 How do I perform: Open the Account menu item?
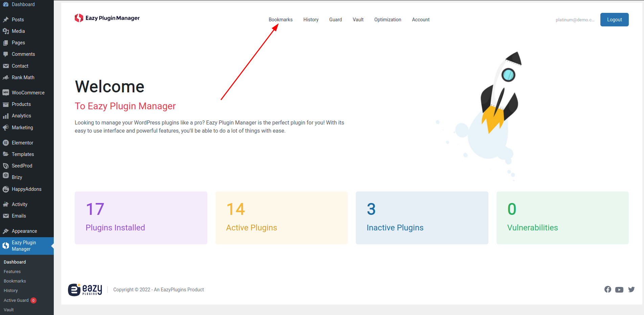pos(420,20)
